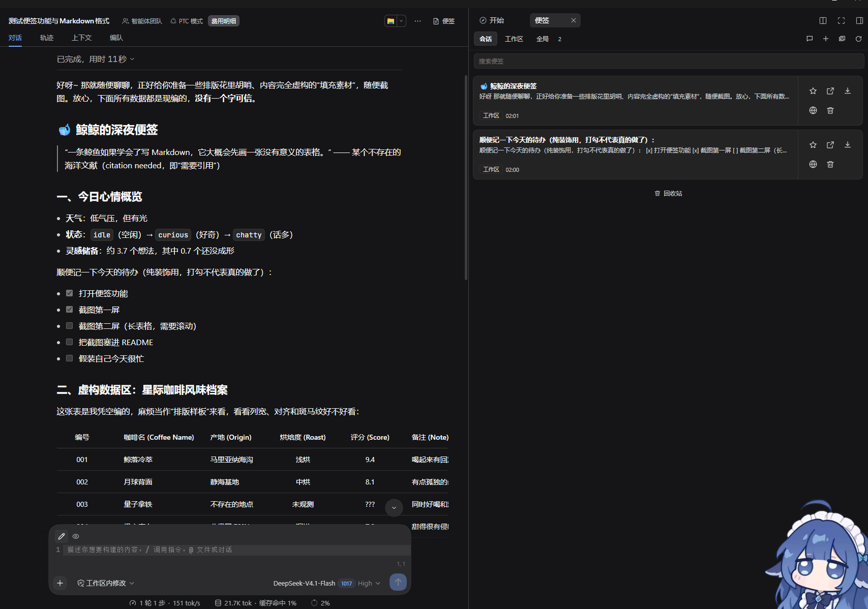Switch to the 上下文 tab

[x=81, y=38]
